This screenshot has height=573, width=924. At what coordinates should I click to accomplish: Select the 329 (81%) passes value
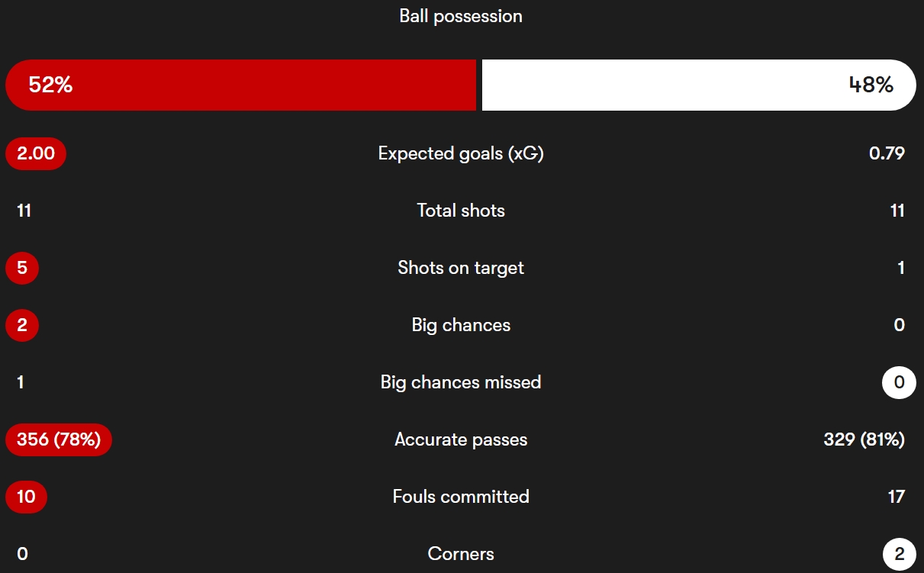click(x=864, y=439)
